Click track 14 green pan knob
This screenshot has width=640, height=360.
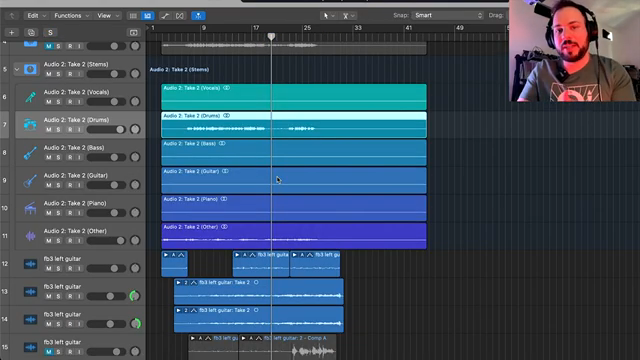135,324
